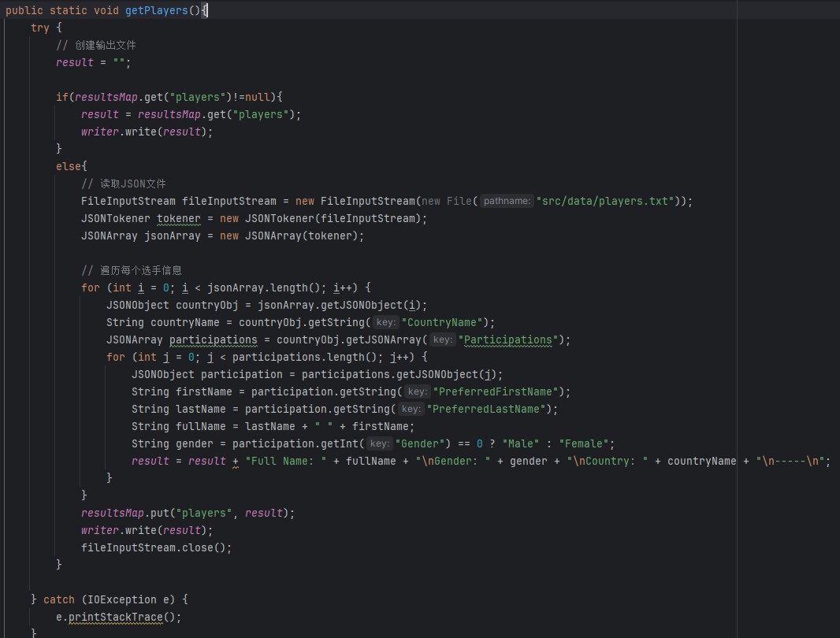Click the comment '// 创建输出文件'
Viewport: 840px width, 638px height.
coord(96,45)
